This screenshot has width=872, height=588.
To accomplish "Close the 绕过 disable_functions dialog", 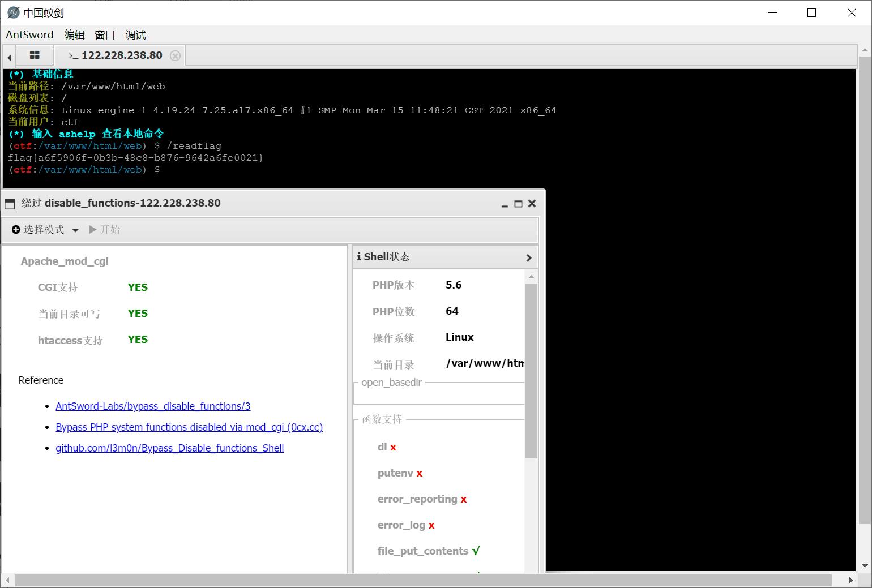I will click(x=532, y=204).
